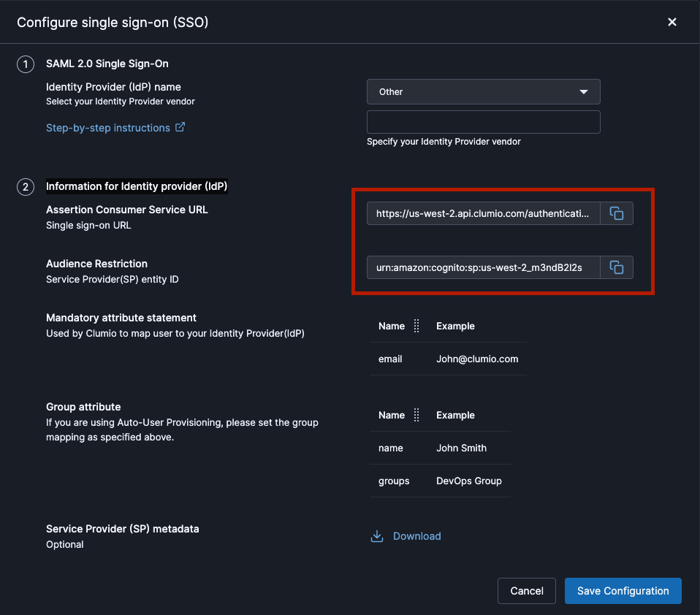Screen dimensions: 700x615
Task: Click the step 1 circle indicator for SAML 2.0
Action: point(25,64)
